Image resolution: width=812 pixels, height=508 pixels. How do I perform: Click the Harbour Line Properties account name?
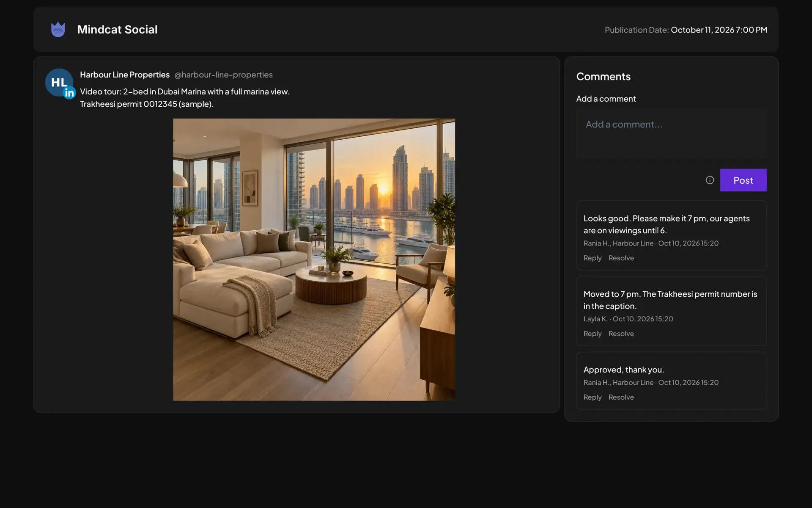pyautogui.click(x=125, y=75)
